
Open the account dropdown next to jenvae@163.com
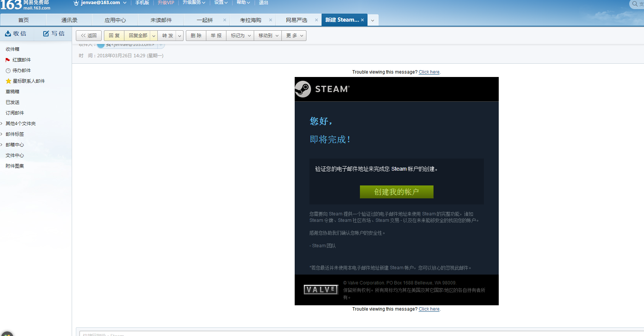(x=125, y=3)
